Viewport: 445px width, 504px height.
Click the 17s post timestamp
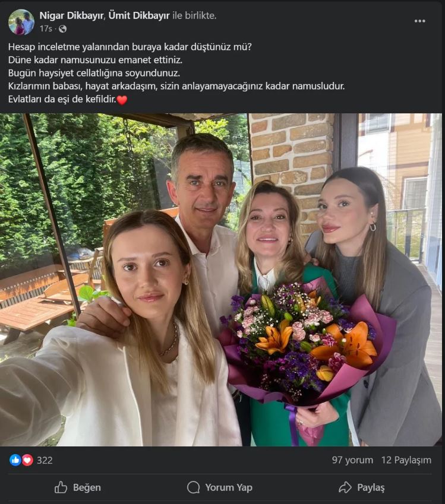[46, 29]
